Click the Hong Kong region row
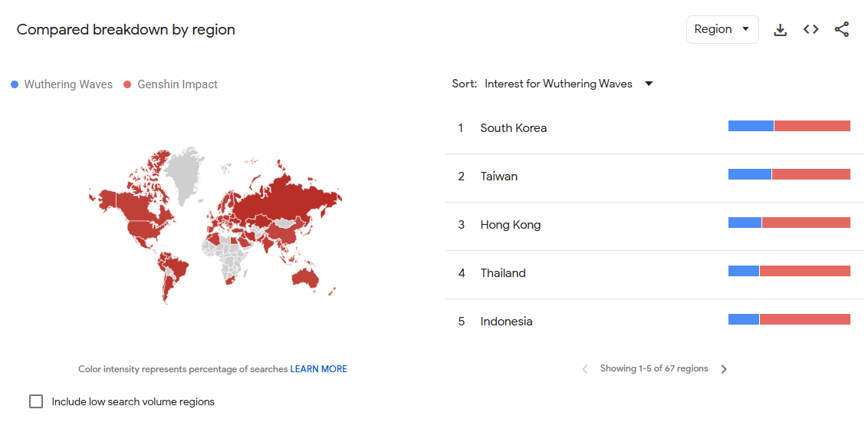 [x=511, y=225]
